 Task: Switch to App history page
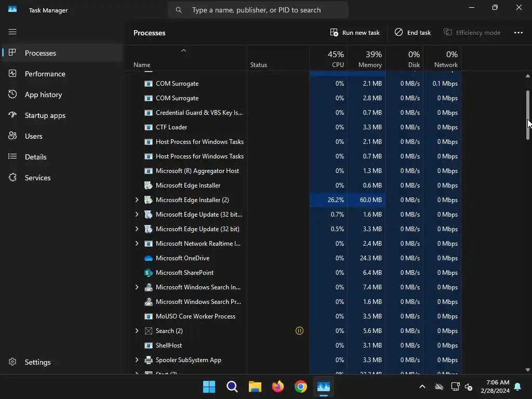pyautogui.click(x=62, y=95)
